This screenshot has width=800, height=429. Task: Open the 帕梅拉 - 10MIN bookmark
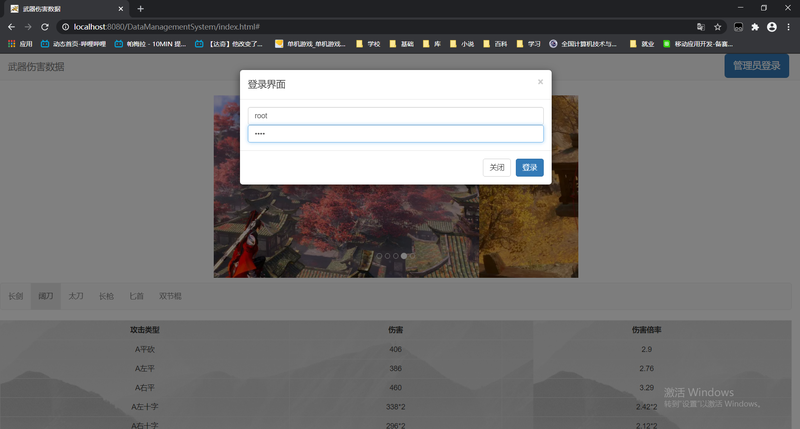(x=151, y=44)
